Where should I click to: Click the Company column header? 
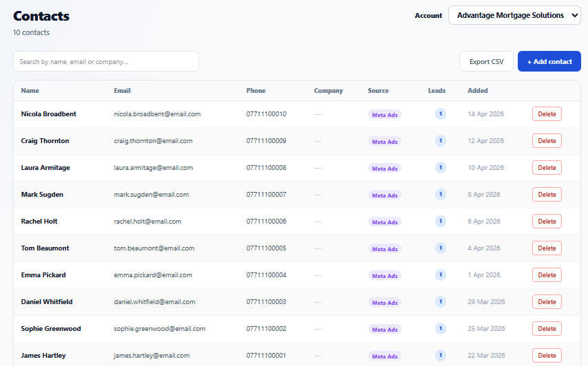click(x=328, y=91)
